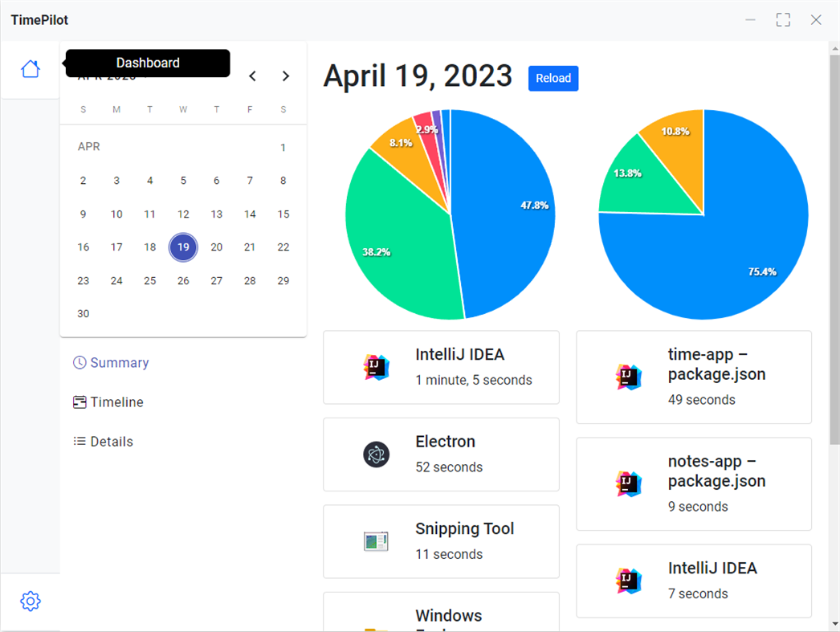Viewport: 840px width, 632px height.
Task: Click the IntelliJ IDEA app icon
Action: [376, 367]
